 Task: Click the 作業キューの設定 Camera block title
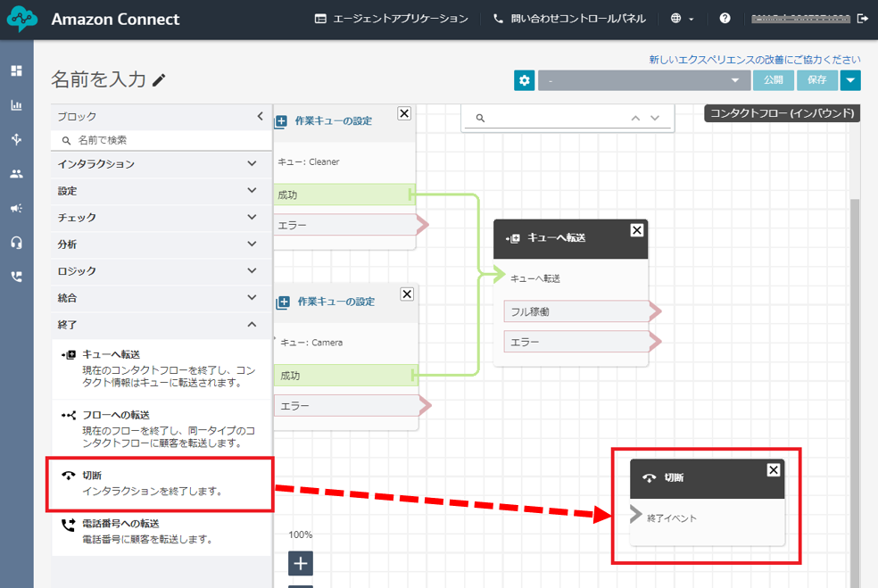pos(336,302)
